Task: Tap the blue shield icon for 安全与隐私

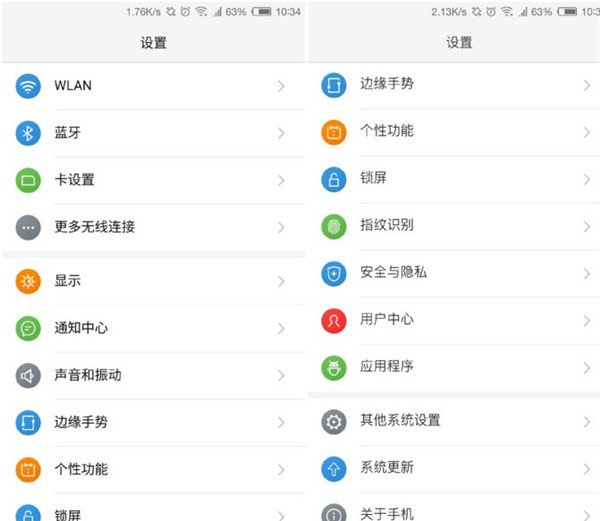Action: [x=333, y=272]
